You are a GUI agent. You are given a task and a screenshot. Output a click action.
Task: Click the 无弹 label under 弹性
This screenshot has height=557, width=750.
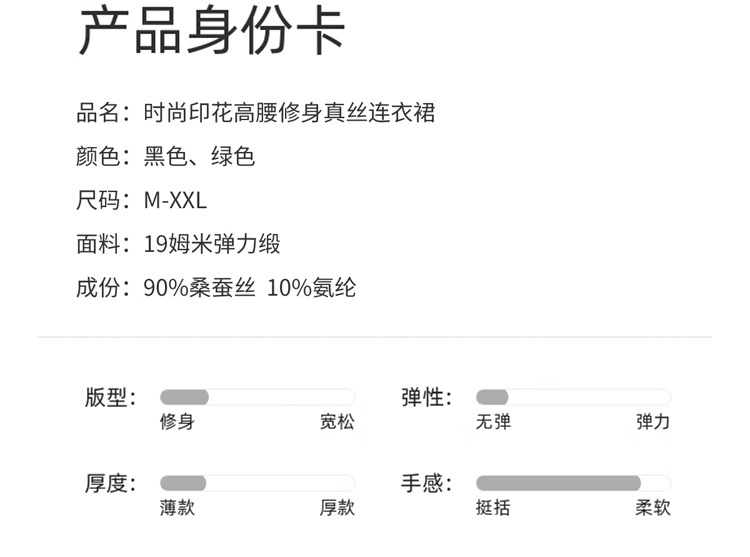493,422
